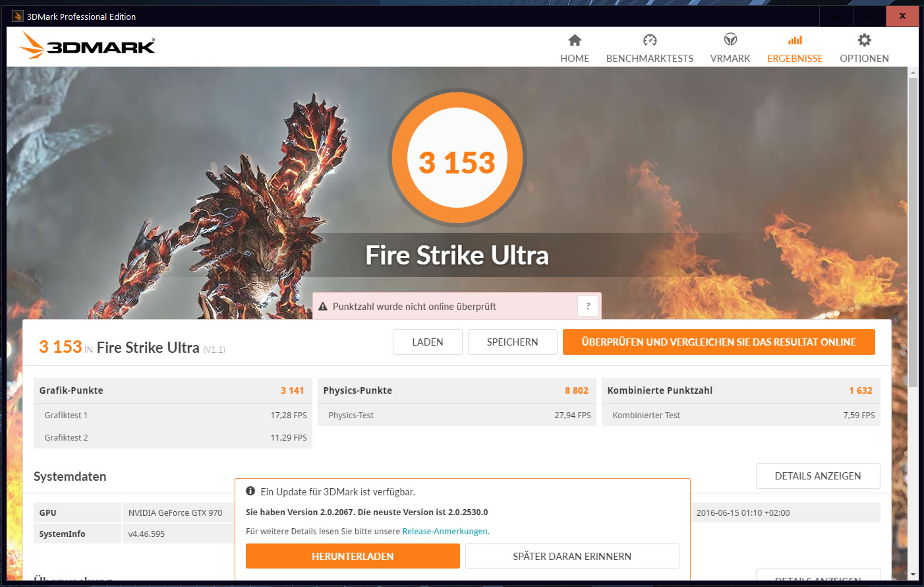Click the Grafiktest 2 row

[x=173, y=437]
